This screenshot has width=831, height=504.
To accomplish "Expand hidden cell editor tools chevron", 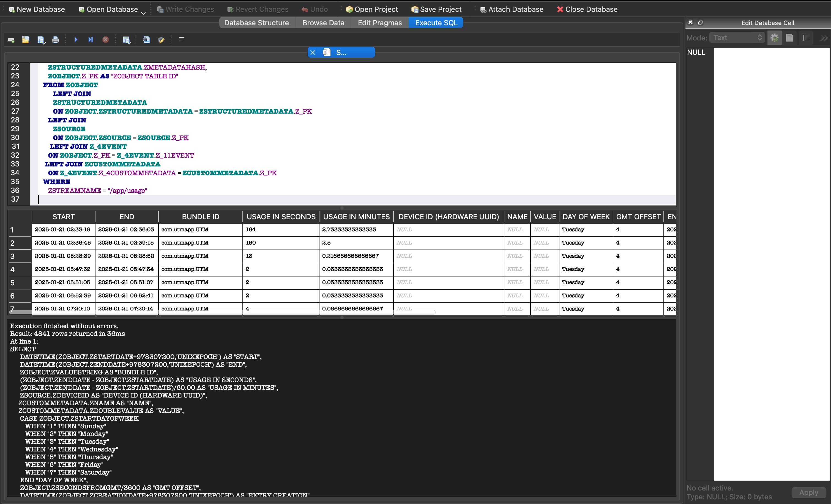I will pyautogui.click(x=824, y=38).
